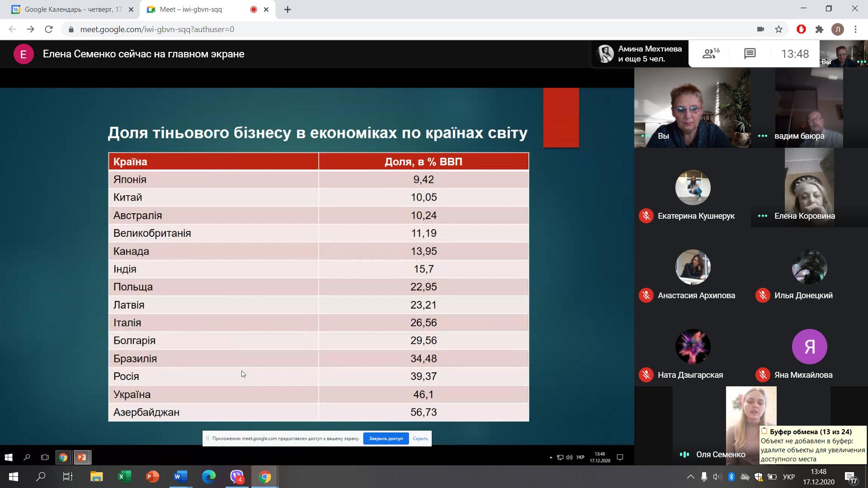Select вадим баюра video tile
The width and height of the screenshot is (868, 488).
(809, 108)
